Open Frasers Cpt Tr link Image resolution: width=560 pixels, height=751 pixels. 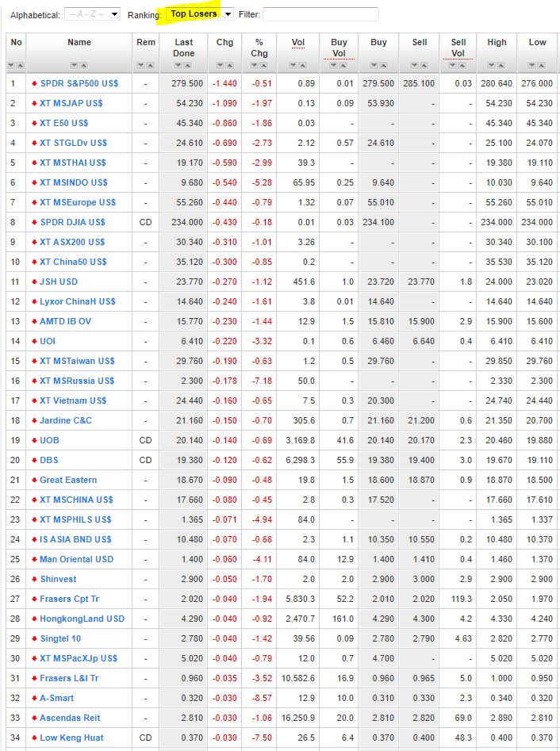click(x=70, y=599)
